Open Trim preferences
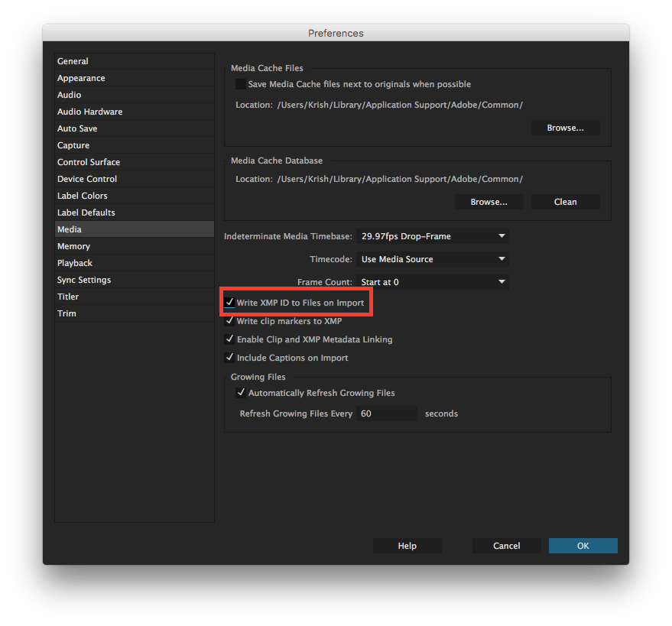The height and width of the screenshot is (626, 672). tap(134, 313)
